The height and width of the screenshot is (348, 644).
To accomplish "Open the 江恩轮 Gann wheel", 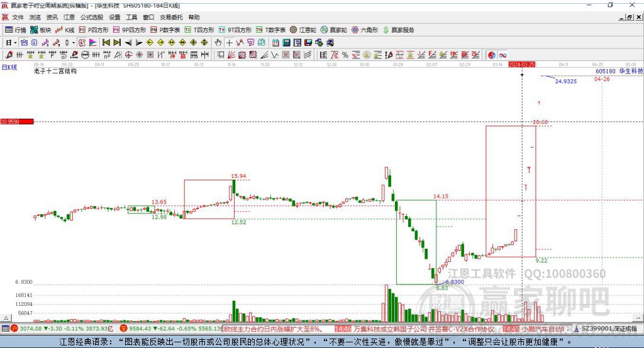I will [303, 30].
